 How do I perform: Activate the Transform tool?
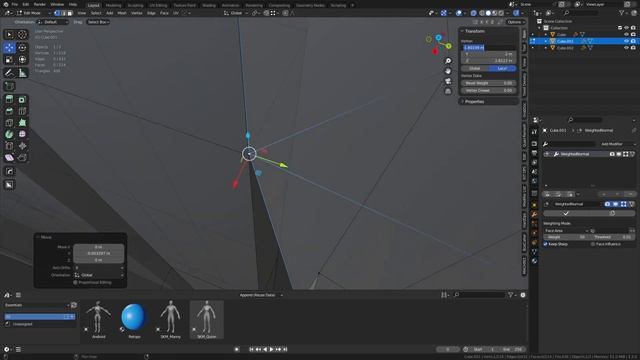22,60
